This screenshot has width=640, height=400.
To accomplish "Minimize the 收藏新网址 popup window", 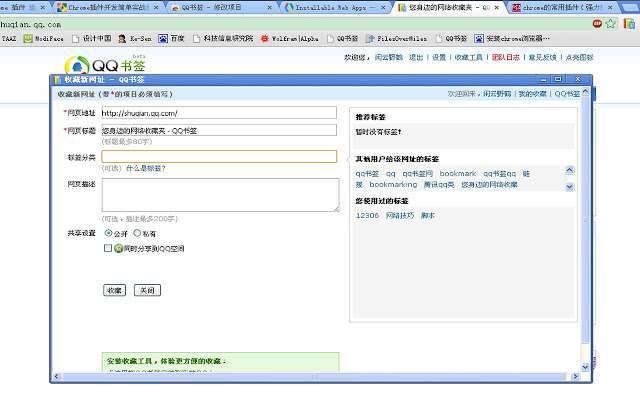I will (543, 79).
